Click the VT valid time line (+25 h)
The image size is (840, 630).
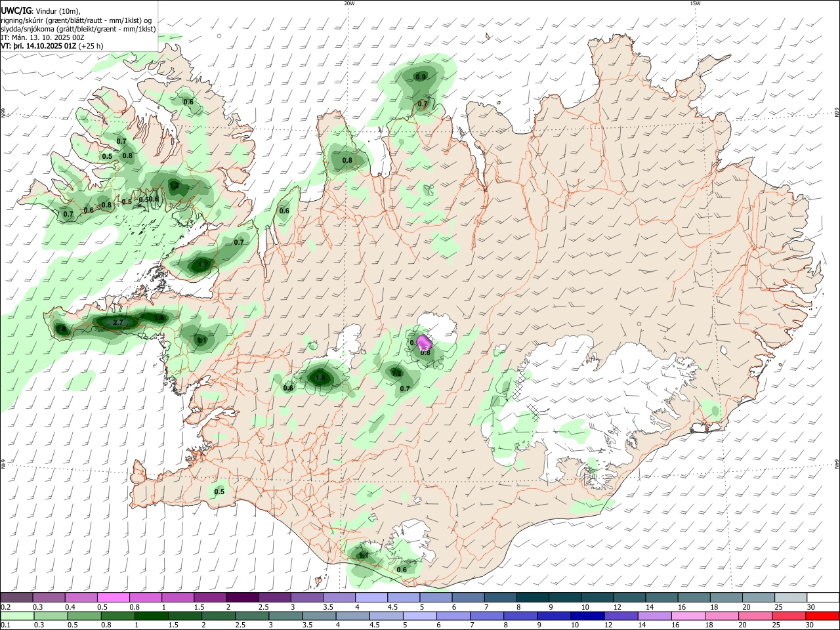pyautogui.click(x=52, y=46)
